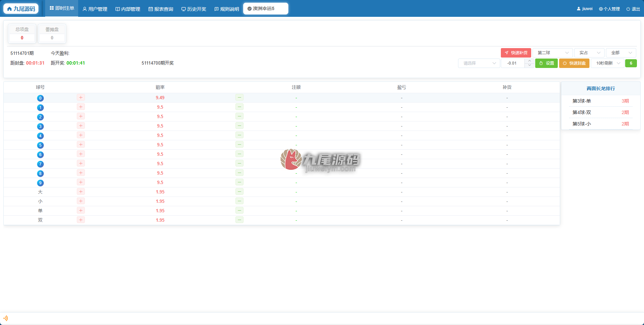The image size is (644, 325).
Task: Click the 退出 logout link
Action: [x=633, y=9]
